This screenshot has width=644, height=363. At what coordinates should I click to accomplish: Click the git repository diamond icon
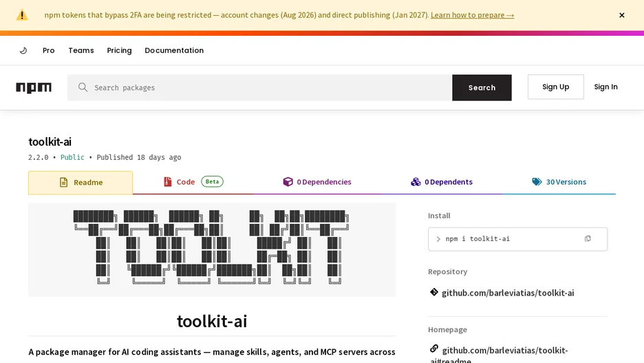coord(433,292)
